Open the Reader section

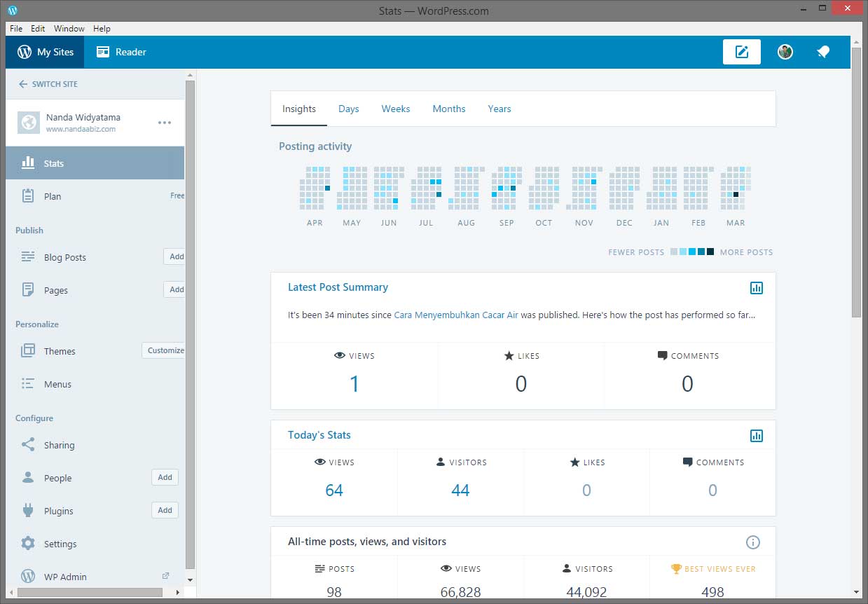[121, 52]
